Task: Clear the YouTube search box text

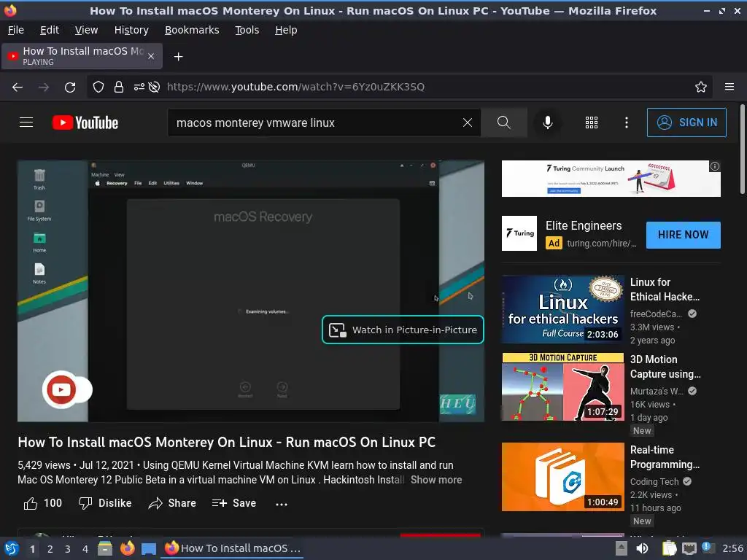Action: pyautogui.click(x=468, y=122)
